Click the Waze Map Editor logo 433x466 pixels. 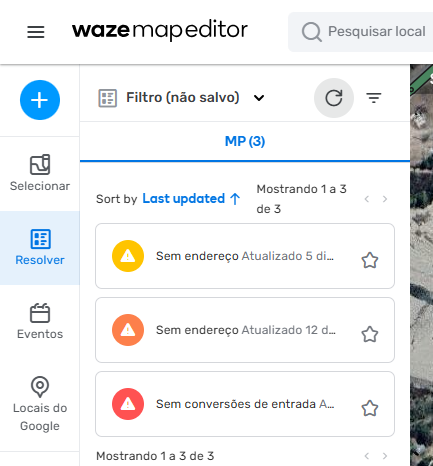pyautogui.click(x=160, y=31)
